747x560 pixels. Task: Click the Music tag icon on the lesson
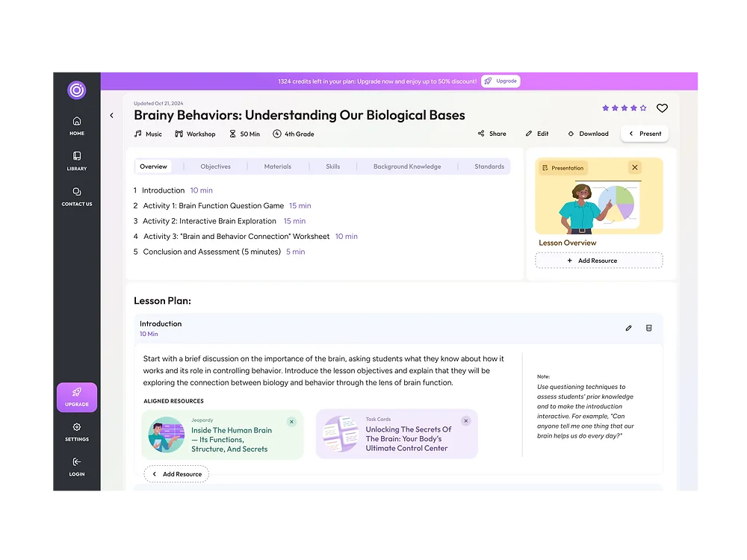137,134
